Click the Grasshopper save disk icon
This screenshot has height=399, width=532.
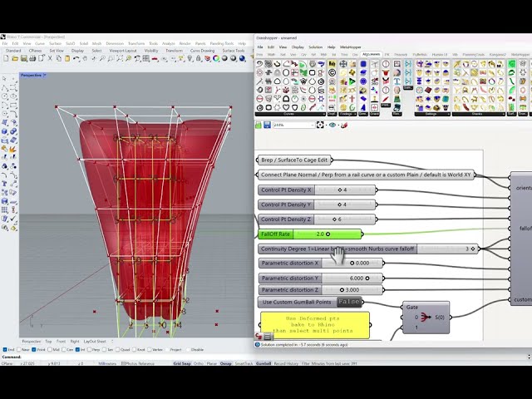pos(267,125)
